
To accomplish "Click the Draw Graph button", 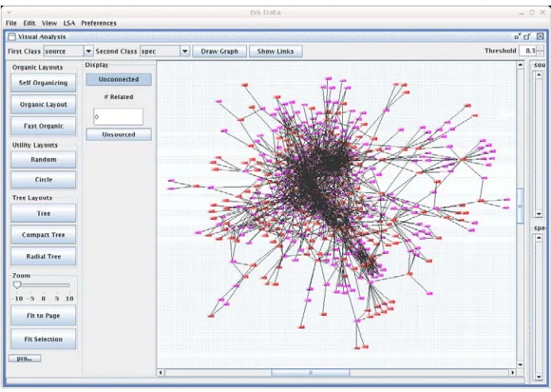I will (220, 52).
